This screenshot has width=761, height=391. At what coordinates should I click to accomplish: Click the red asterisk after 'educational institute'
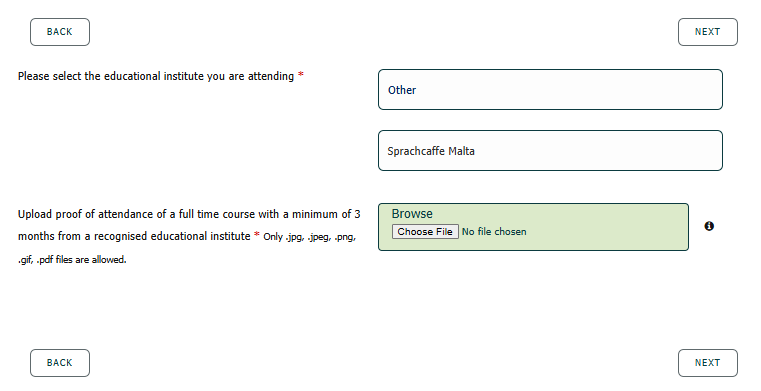[257, 235]
